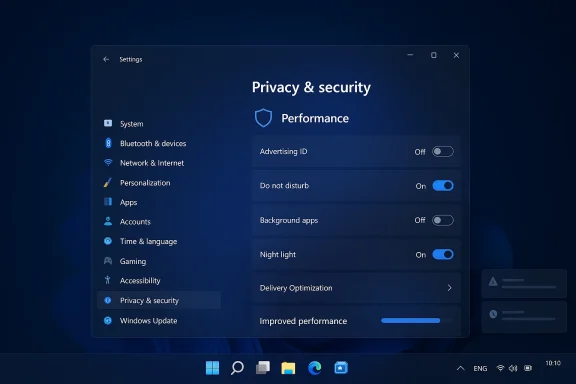This screenshot has width=576, height=384.
Task: Open Accessibility settings category
Action: coord(159,281)
